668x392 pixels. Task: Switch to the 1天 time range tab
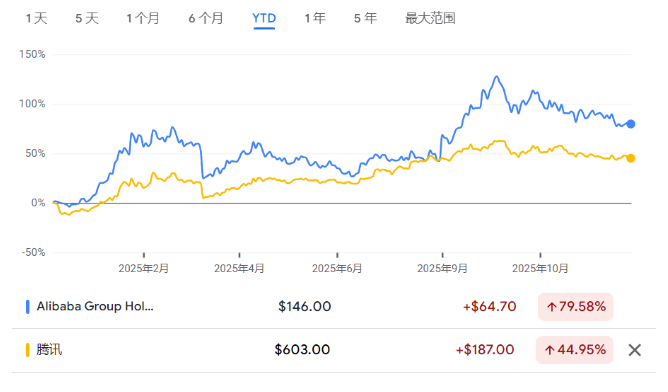[36, 18]
